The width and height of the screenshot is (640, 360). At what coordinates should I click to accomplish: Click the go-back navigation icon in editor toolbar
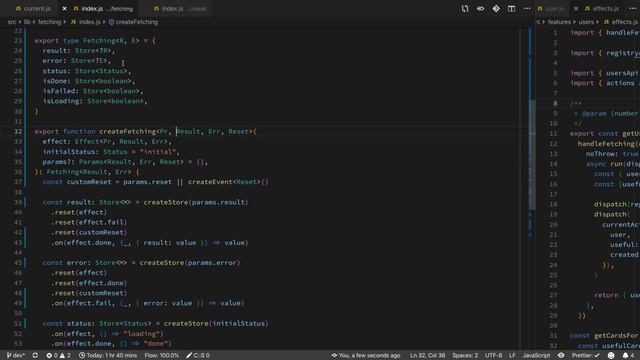[480, 9]
